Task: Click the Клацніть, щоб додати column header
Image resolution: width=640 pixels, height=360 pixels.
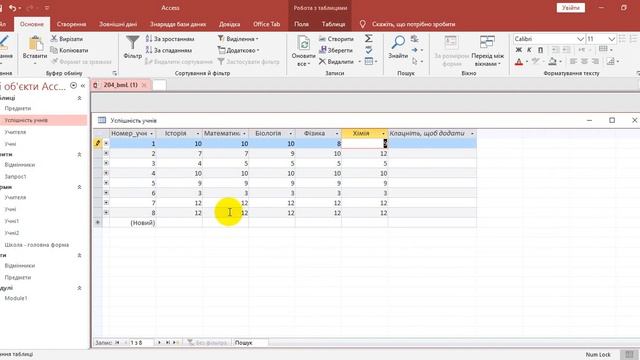Action: pyautogui.click(x=432, y=133)
